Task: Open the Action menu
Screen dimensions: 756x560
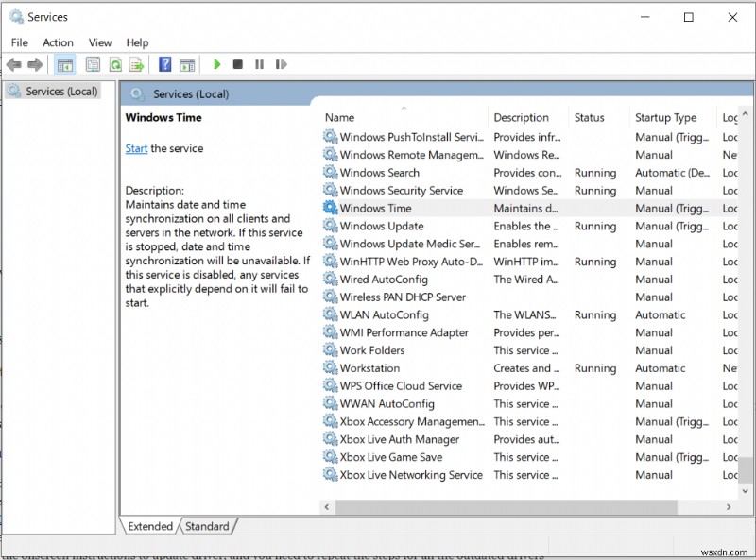Action: tap(58, 42)
